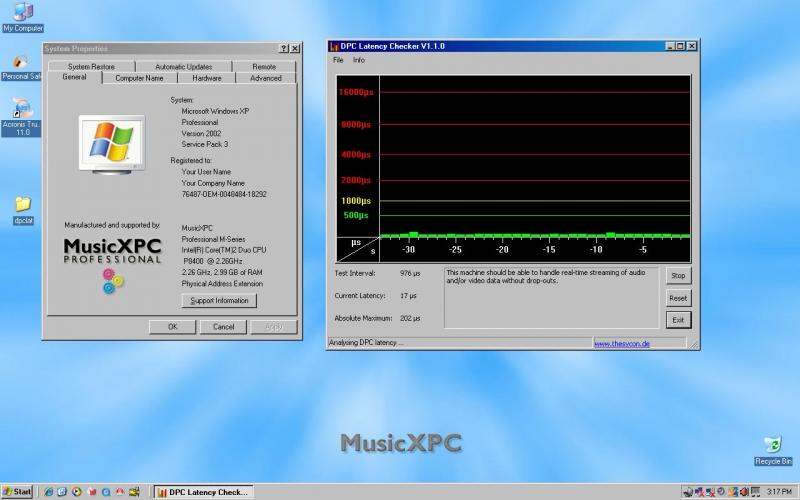The width and height of the screenshot is (800, 500).
Task: Switch to the Automatic Updates tab
Action: pos(183,66)
